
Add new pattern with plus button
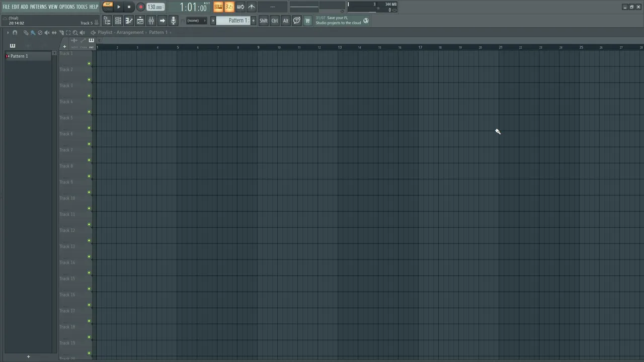point(253,21)
